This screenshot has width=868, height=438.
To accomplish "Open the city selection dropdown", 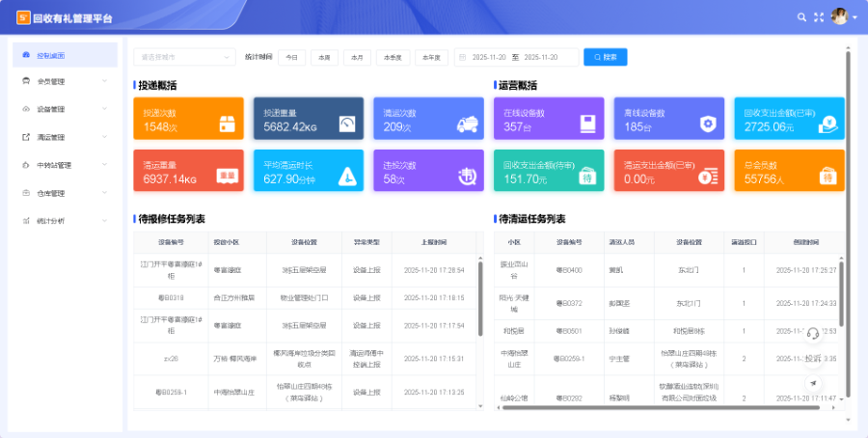I will click(x=185, y=57).
